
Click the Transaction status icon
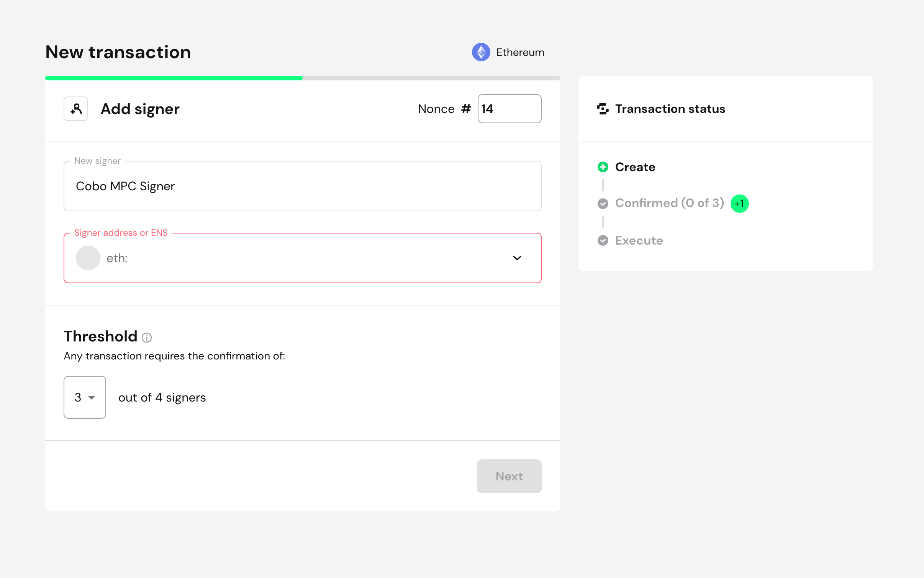click(602, 109)
